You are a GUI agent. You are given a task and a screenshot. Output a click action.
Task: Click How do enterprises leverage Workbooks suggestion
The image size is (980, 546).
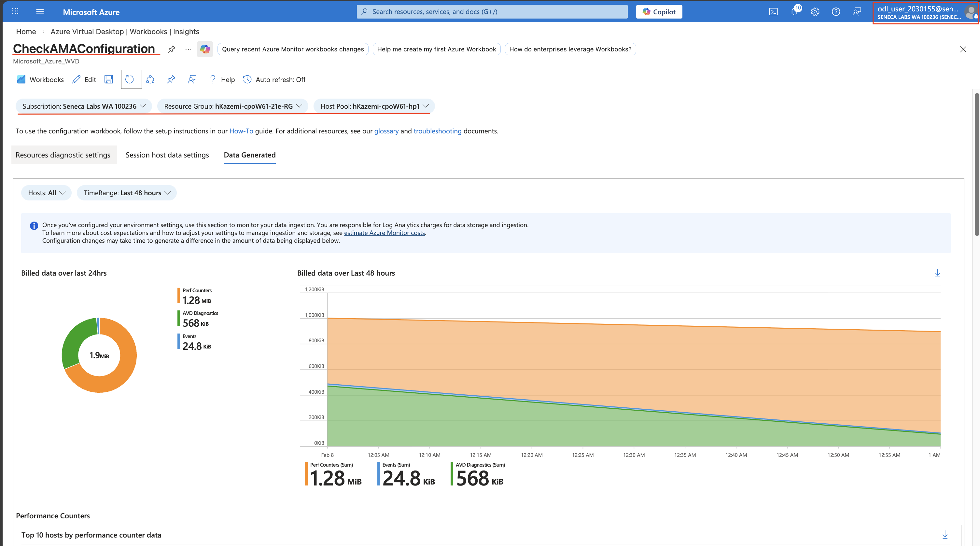point(570,49)
